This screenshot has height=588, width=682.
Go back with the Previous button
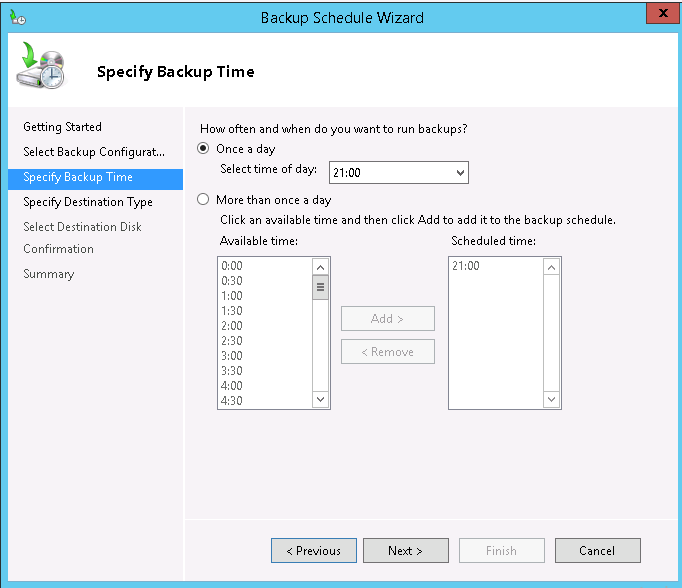pos(313,551)
